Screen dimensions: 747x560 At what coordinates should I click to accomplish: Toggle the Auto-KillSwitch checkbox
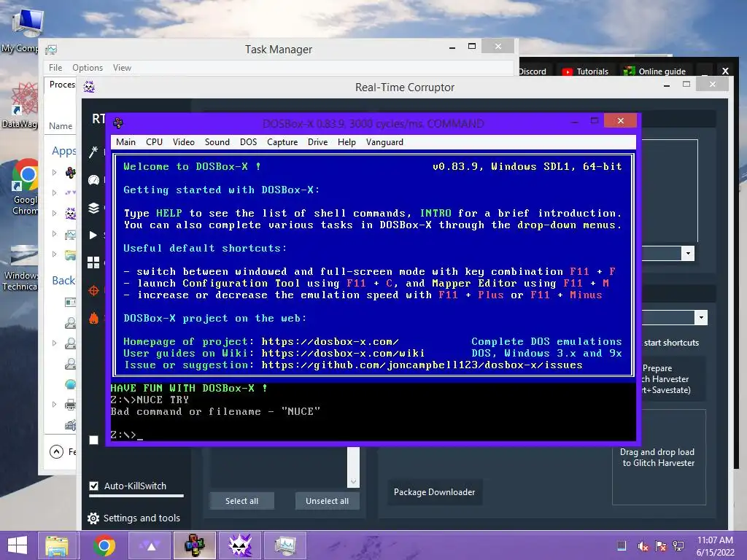[x=94, y=486]
